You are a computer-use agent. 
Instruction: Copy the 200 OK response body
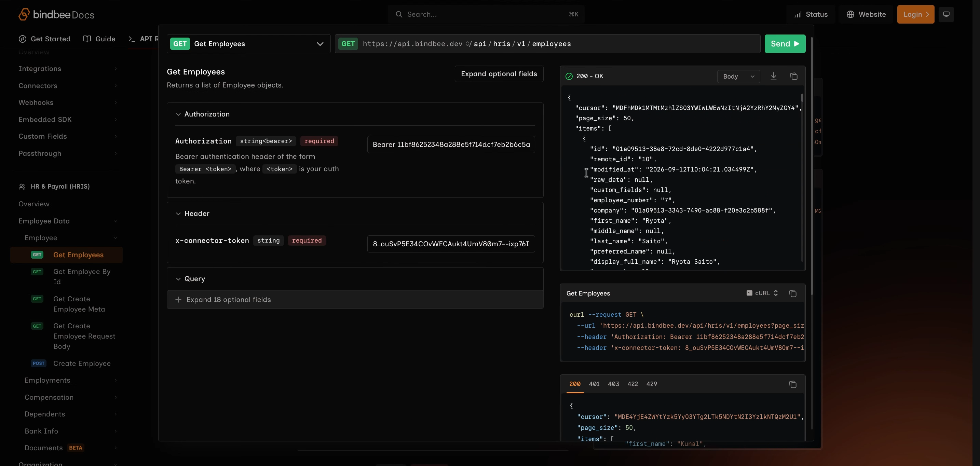coord(793,77)
